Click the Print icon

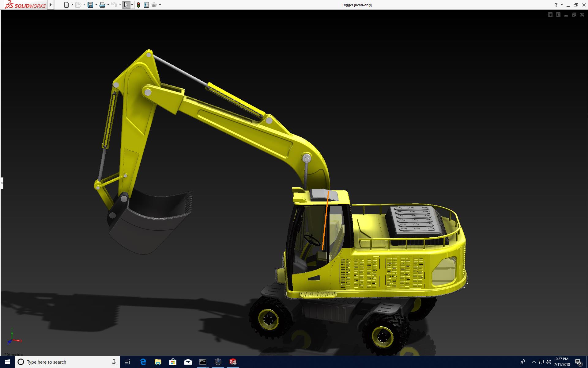pos(102,5)
